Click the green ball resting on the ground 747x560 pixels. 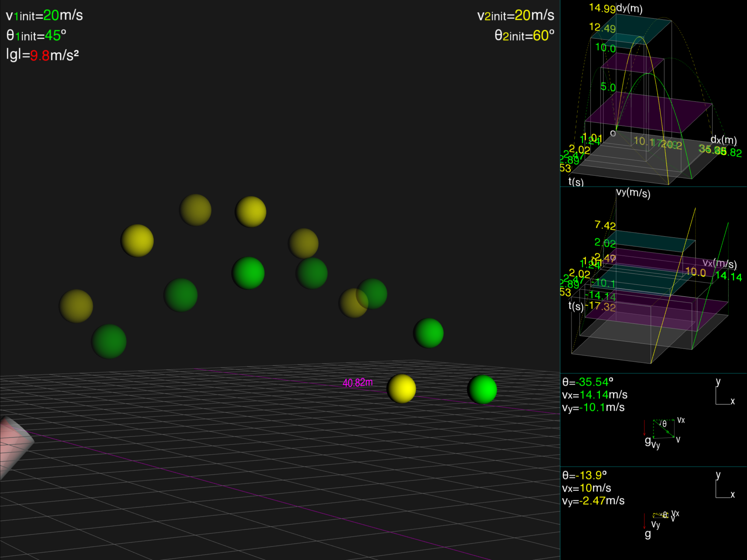482,389
